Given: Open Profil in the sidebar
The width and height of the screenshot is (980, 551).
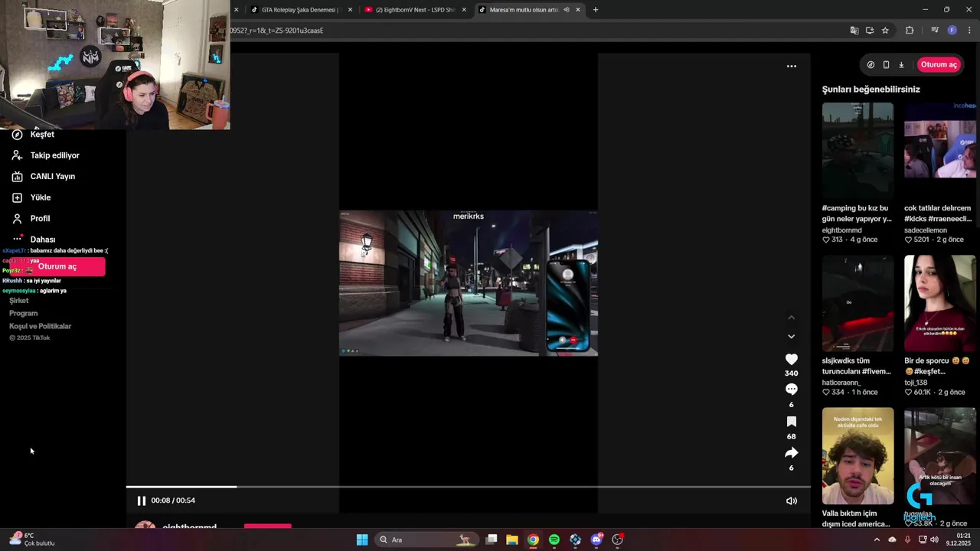Looking at the screenshot, I should click(40, 218).
